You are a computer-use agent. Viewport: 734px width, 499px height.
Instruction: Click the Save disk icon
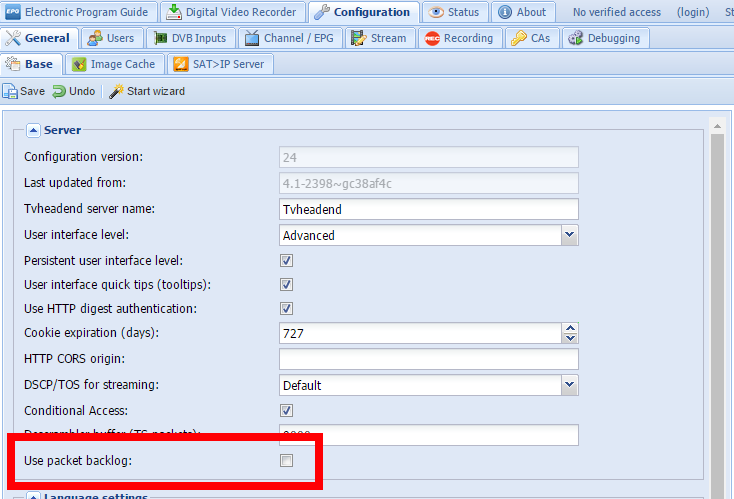coord(10,91)
